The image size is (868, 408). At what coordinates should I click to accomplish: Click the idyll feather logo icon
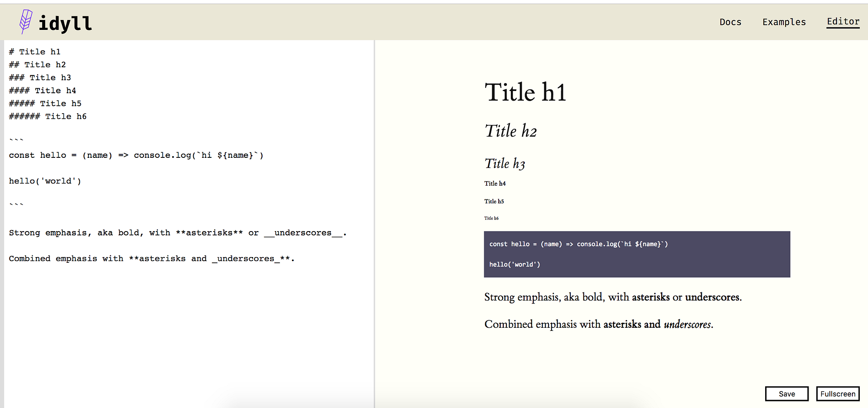[x=26, y=22]
